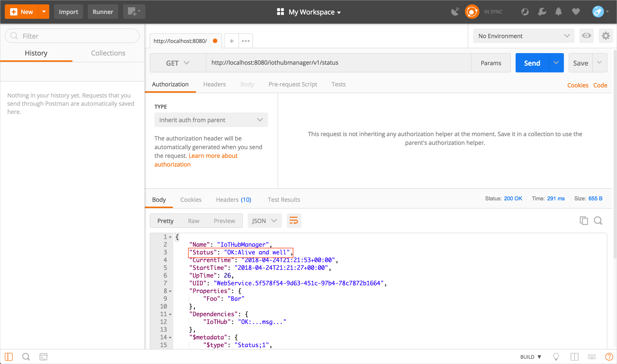Open the user avatar menu
Viewport: 617px width, 364px height.
coord(600,12)
